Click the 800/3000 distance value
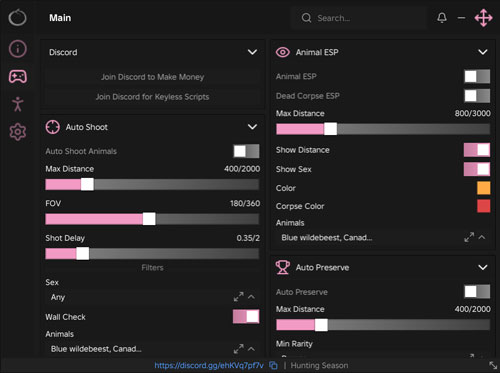500x373 pixels. tap(473, 113)
